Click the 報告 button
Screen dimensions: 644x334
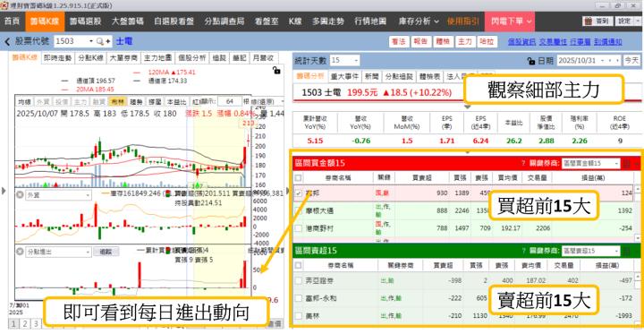(420, 41)
